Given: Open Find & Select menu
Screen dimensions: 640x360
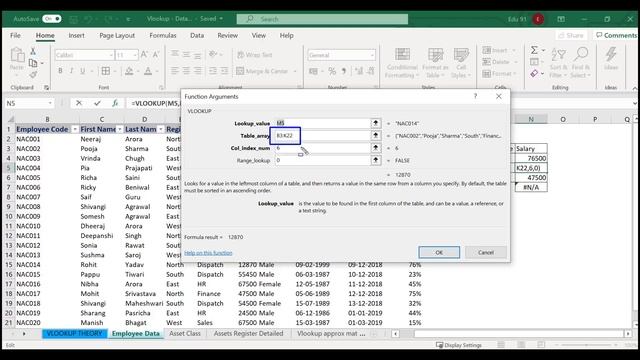Looking at the screenshot, I should click(x=580, y=62).
